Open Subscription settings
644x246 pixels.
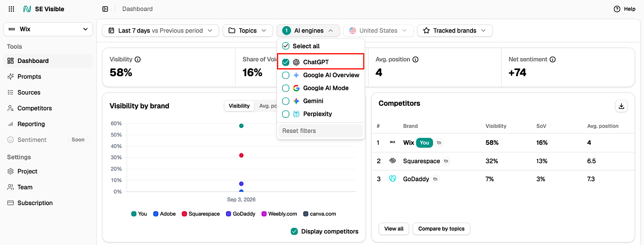tap(48, 203)
